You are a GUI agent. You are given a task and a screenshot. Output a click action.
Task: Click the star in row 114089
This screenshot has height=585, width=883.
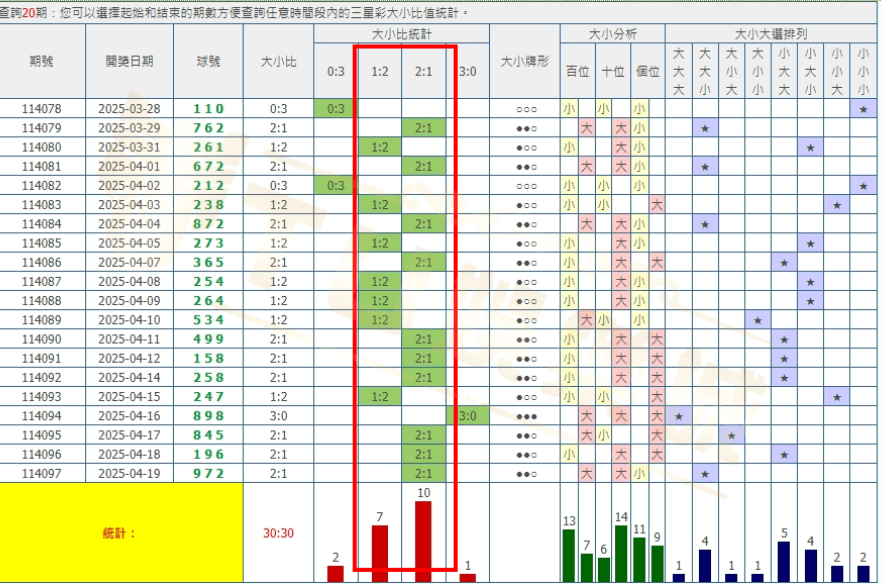point(758,320)
